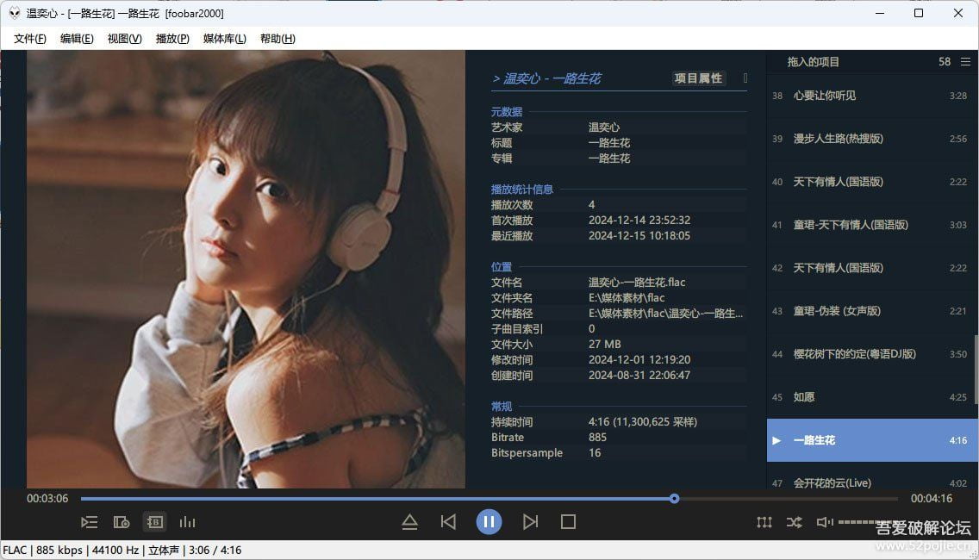Open the 媒体库(L) menu
Viewport: 979px width, 560px height.
click(223, 39)
